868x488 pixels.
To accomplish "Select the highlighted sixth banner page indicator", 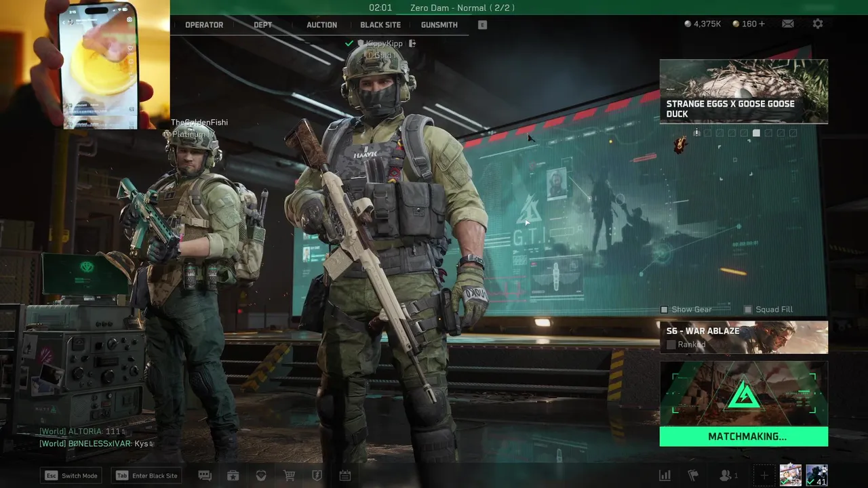I will pos(756,134).
